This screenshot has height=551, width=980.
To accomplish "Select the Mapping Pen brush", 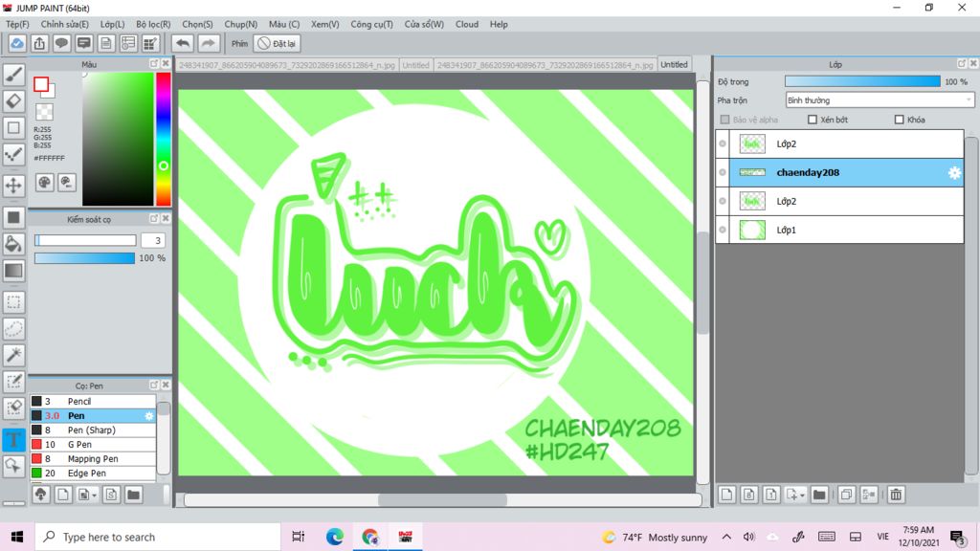I will [93, 458].
